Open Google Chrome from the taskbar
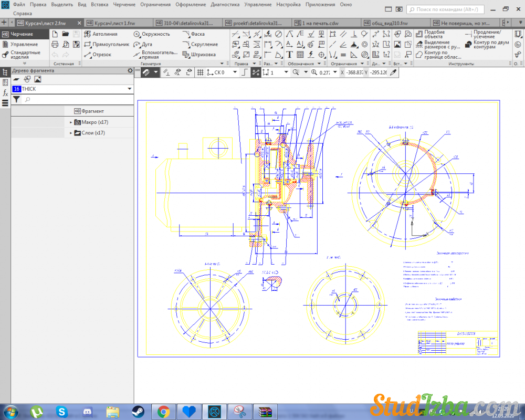 (163, 411)
